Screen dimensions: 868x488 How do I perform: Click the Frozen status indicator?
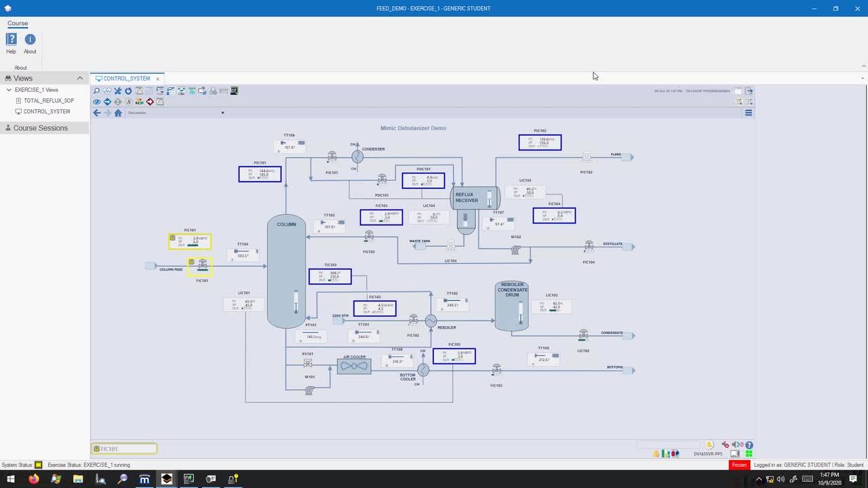739,465
